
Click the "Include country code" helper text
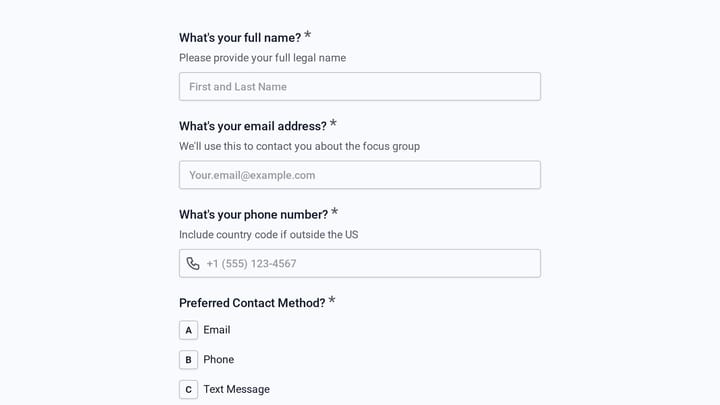pyautogui.click(x=269, y=235)
